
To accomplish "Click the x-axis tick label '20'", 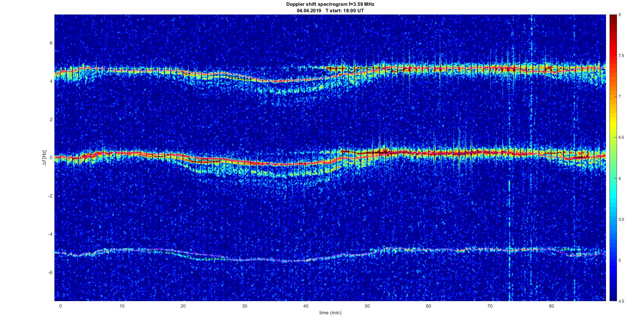I will pos(183,306).
